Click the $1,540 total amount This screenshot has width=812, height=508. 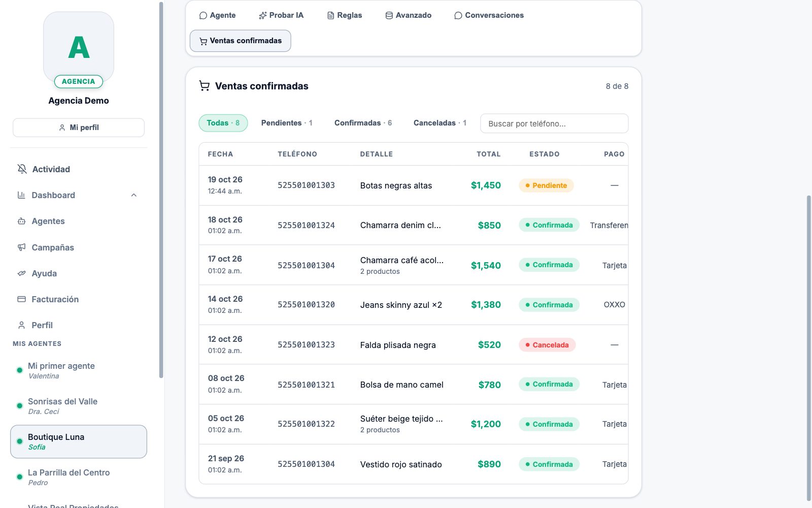[x=486, y=265]
